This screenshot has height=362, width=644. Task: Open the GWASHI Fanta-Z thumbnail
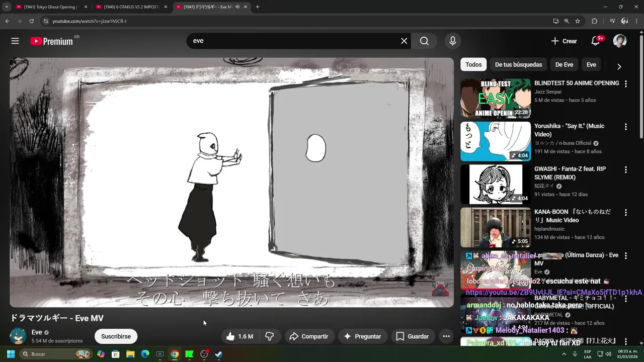pyautogui.click(x=496, y=184)
